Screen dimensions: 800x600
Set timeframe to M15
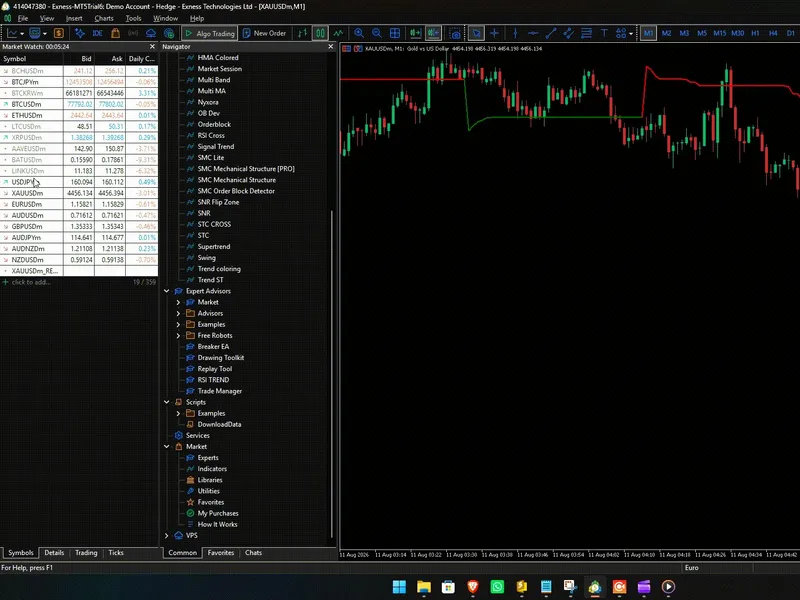click(719, 33)
